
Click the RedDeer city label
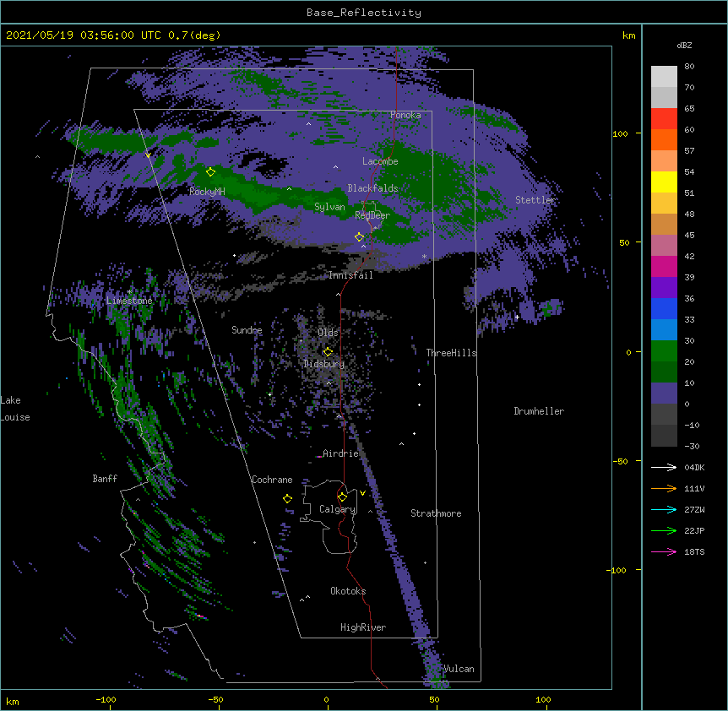click(x=372, y=215)
